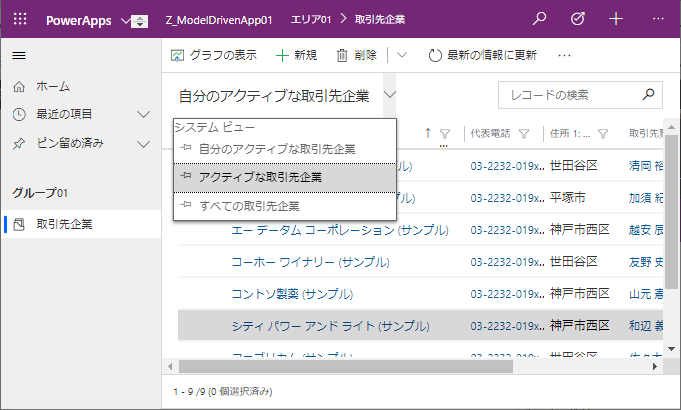The width and height of the screenshot is (681, 410).
Task: Click the record search magnifier icon
Action: point(648,94)
